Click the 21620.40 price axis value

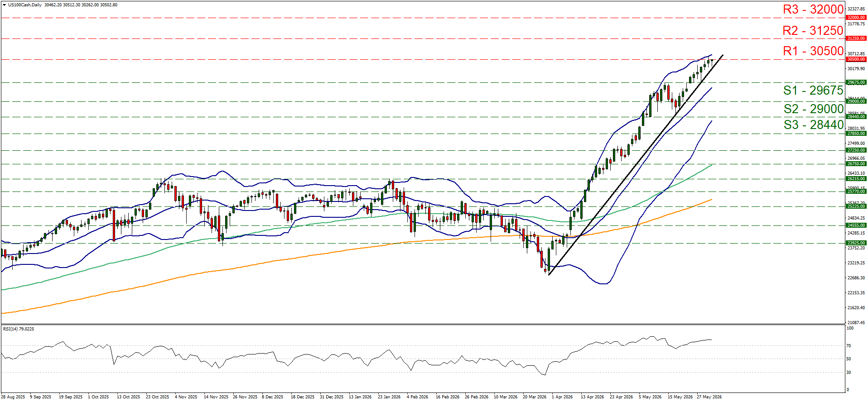pos(856,308)
